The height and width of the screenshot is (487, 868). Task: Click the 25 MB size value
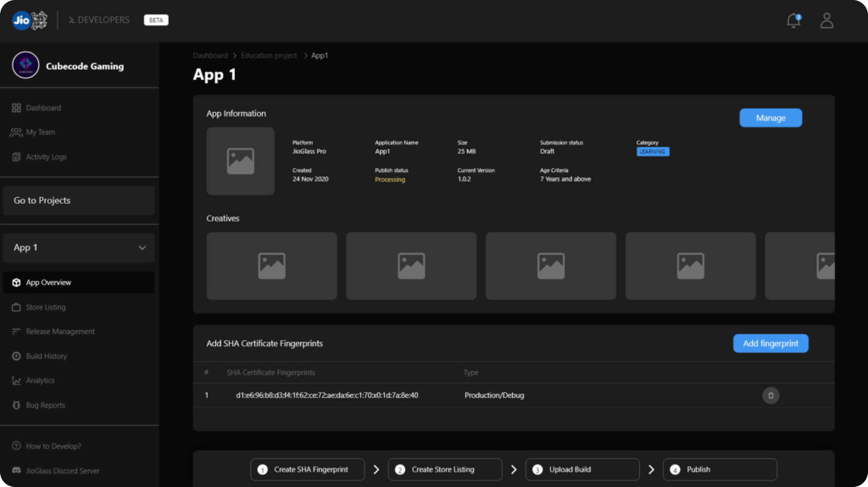coord(466,151)
